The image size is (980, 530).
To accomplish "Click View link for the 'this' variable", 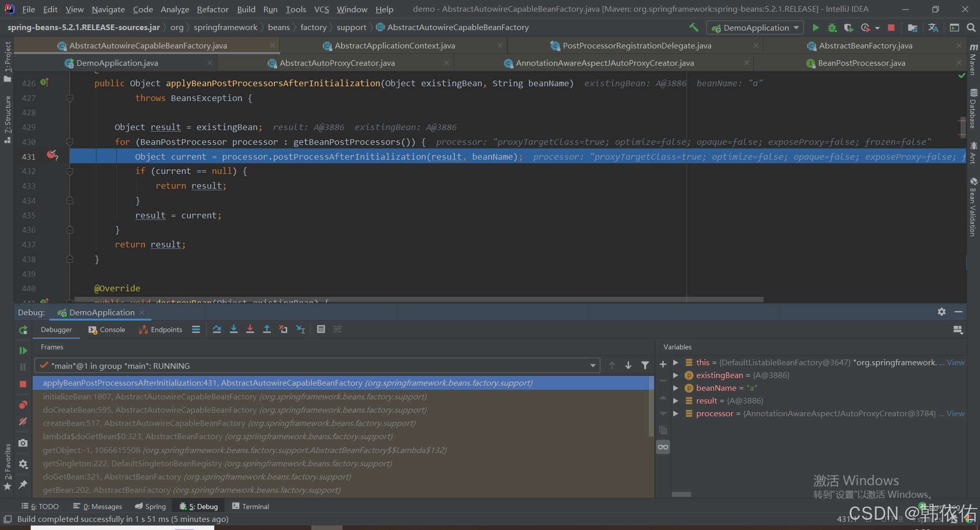I will pos(955,363).
